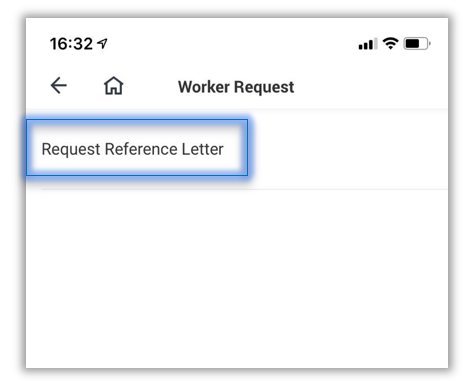Tap the time display at top left
This screenshot has width=471, height=381.
71,44
